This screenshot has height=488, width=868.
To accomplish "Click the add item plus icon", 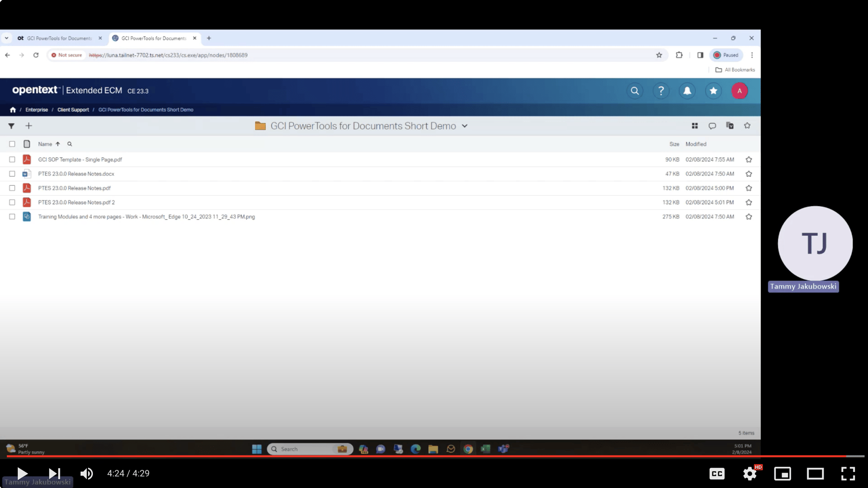I will (x=29, y=126).
